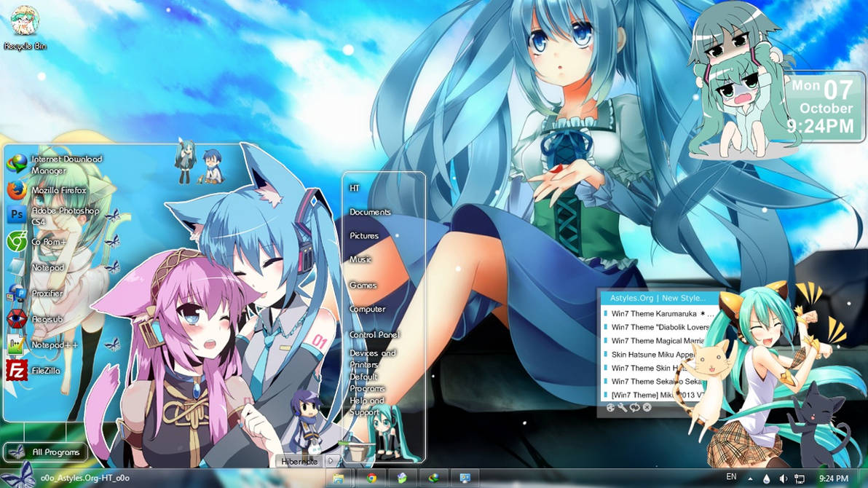This screenshot has height=488, width=868.
Task: Click the Astyles.Org feed header
Action: point(658,298)
